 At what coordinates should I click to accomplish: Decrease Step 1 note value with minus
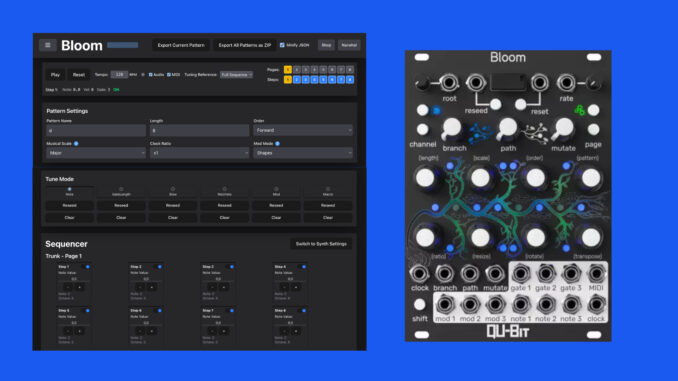click(x=68, y=287)
